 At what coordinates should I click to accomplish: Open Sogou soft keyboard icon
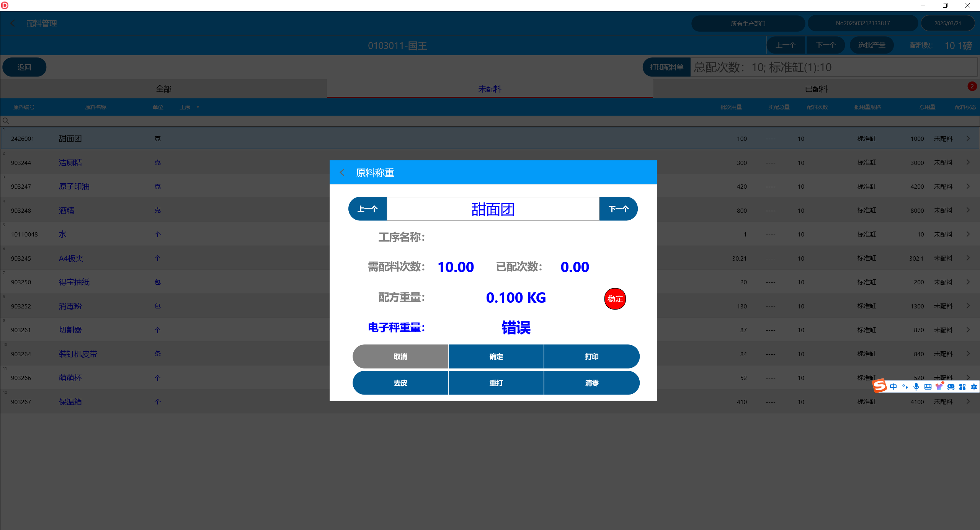tap(928, 386)
